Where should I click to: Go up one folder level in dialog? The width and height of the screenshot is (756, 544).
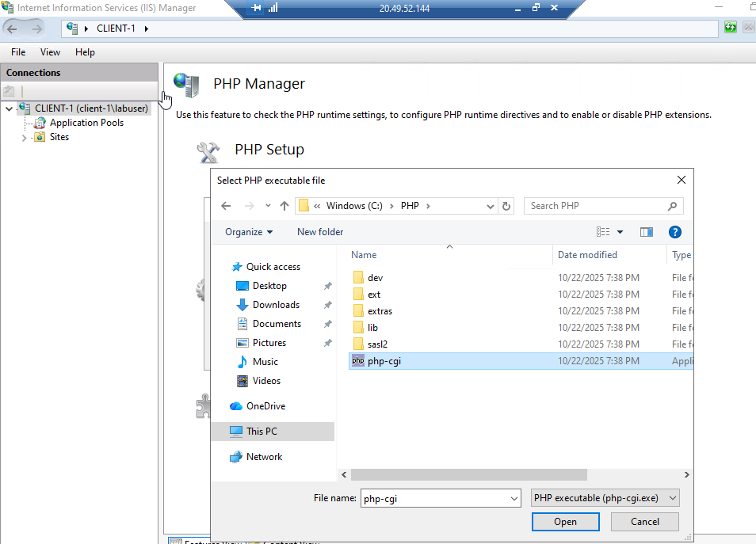coord(284,206)
